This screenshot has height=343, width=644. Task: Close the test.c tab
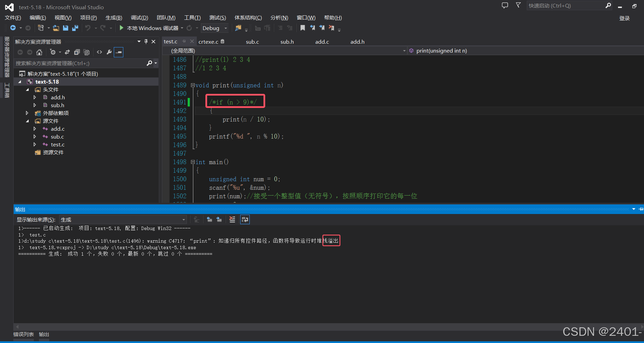pos(192,41)
